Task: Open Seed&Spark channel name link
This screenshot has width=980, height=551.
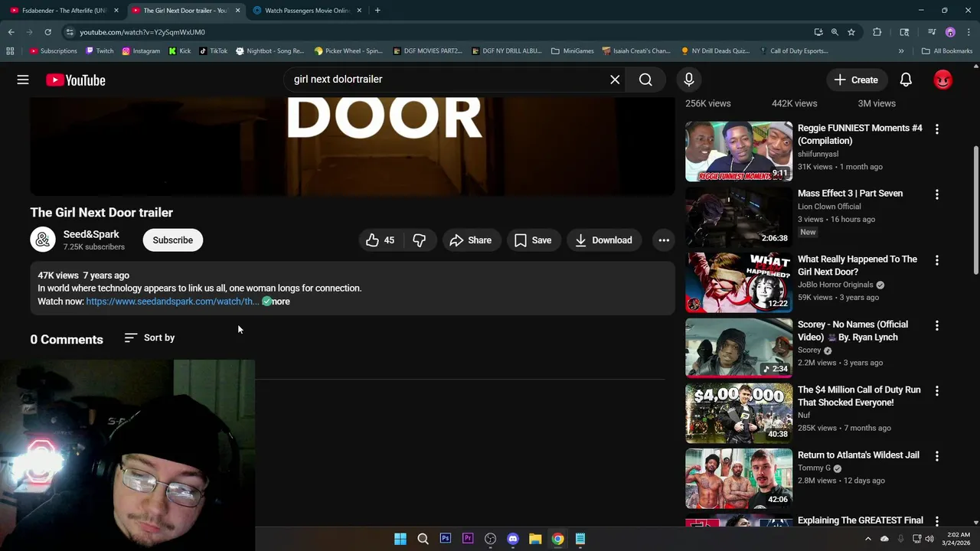Action: 91,234
